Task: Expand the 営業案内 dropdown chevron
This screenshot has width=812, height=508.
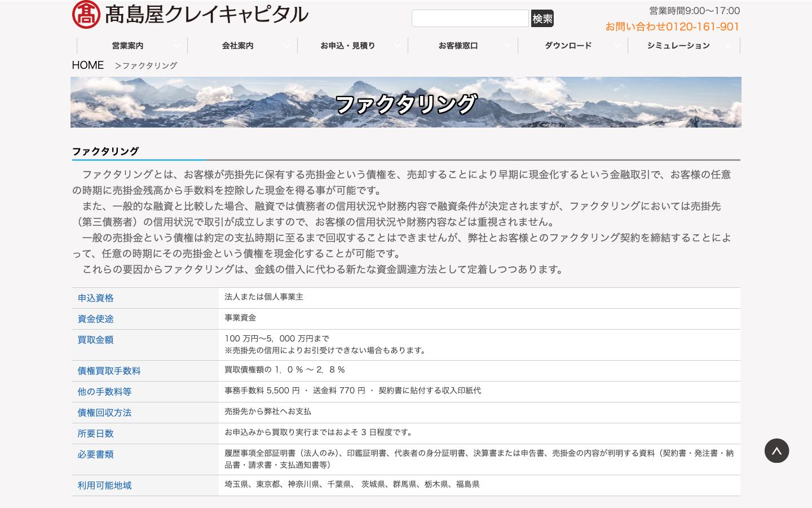Action: 177,46
